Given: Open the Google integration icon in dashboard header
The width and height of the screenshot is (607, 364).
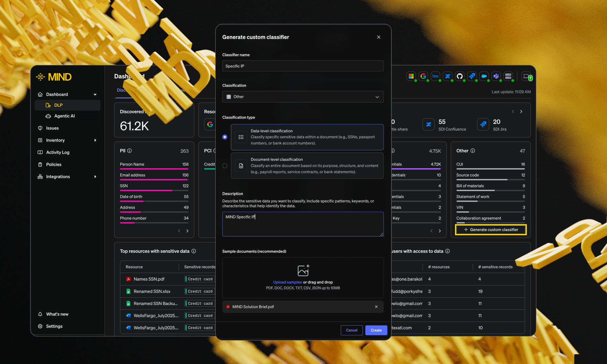Looking at the screenshot, I should [x=423, y=76].
